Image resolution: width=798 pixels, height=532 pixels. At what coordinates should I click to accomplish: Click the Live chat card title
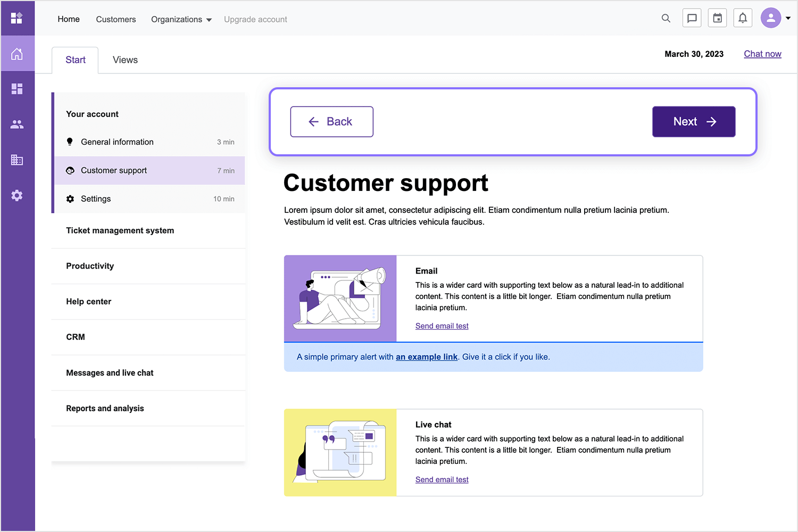433,425
